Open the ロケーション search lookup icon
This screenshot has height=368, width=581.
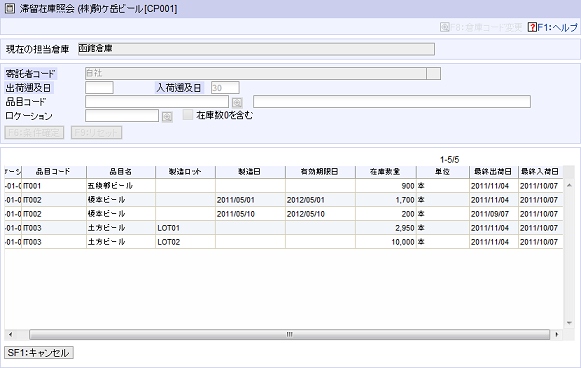(x=167, y=117)
